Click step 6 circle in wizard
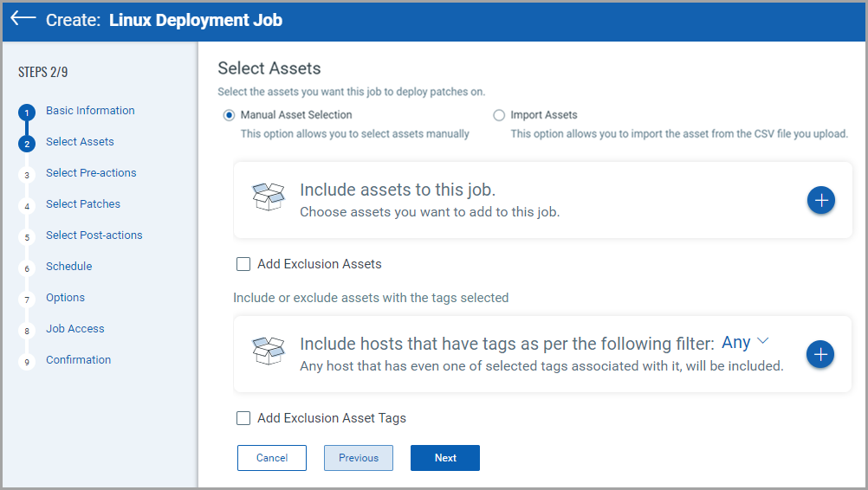The image size is (868, 490). (x=27, y=268)
